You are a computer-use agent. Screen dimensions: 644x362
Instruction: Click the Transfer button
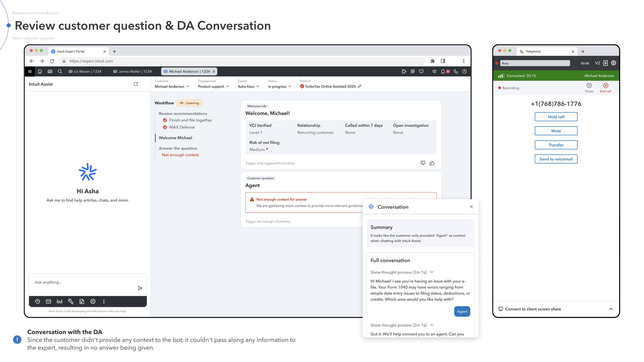coord(556,145)
